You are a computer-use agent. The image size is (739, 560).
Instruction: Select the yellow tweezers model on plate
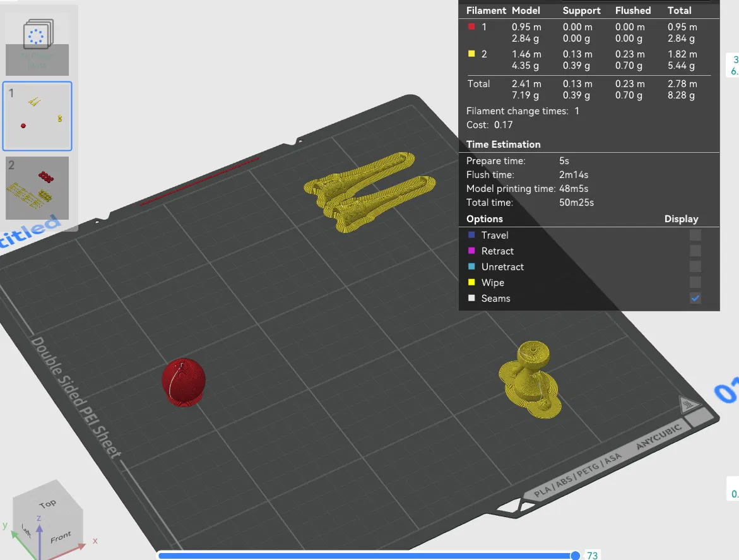(370, 191)
